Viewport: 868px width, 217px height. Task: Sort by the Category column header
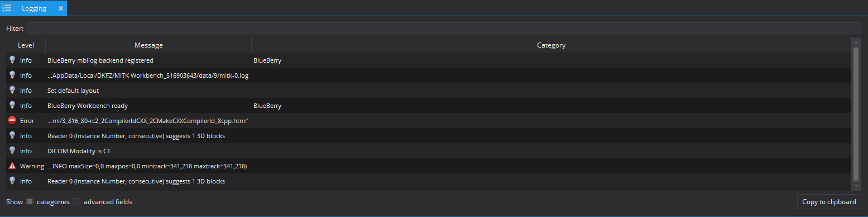[x=551, y=45]
